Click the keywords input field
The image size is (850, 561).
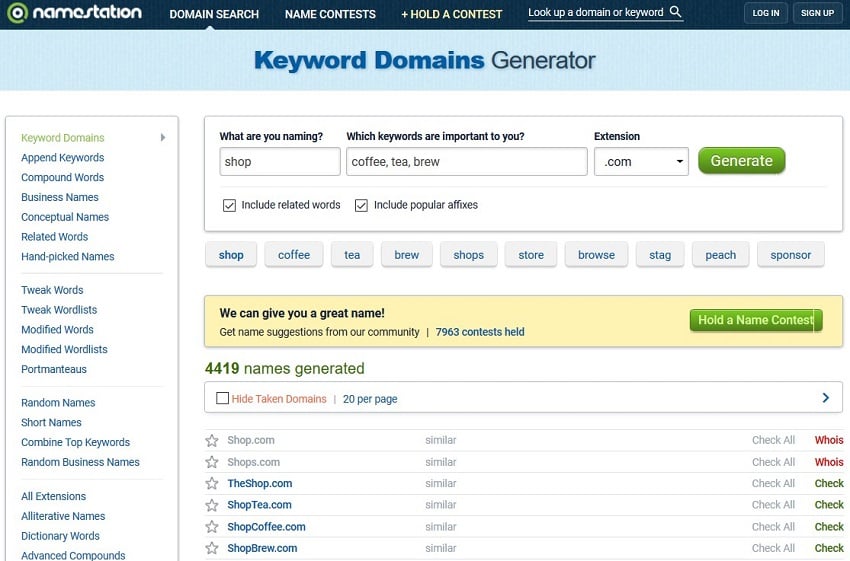467,162
